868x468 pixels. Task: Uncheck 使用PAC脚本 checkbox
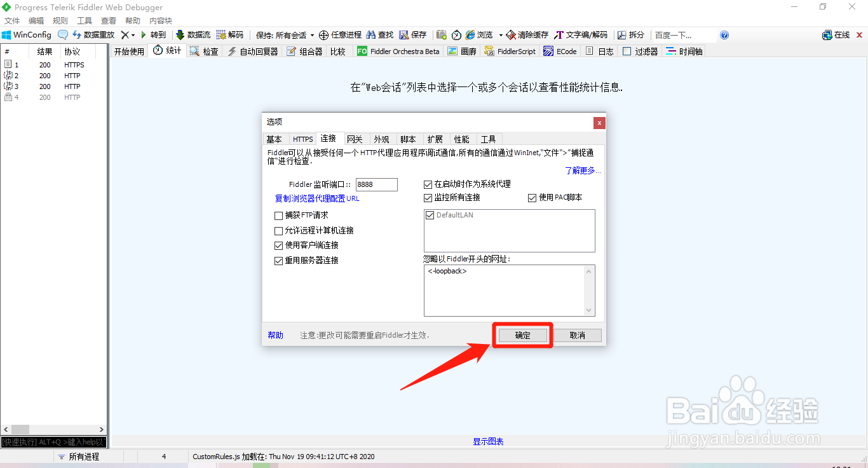[x=532, y=198]
